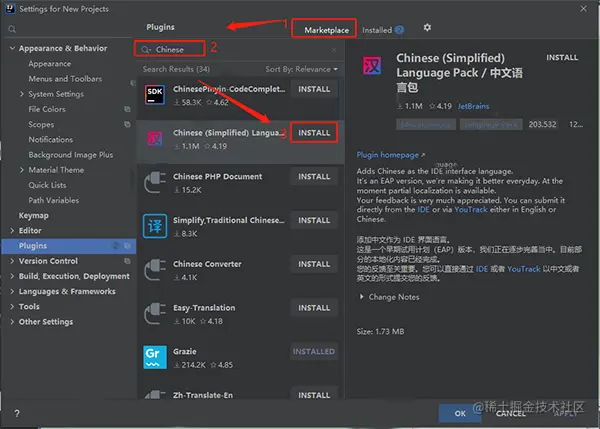Select Appearance in the settings tree
The width and height of the screenshot is (600, 429).
49,64
